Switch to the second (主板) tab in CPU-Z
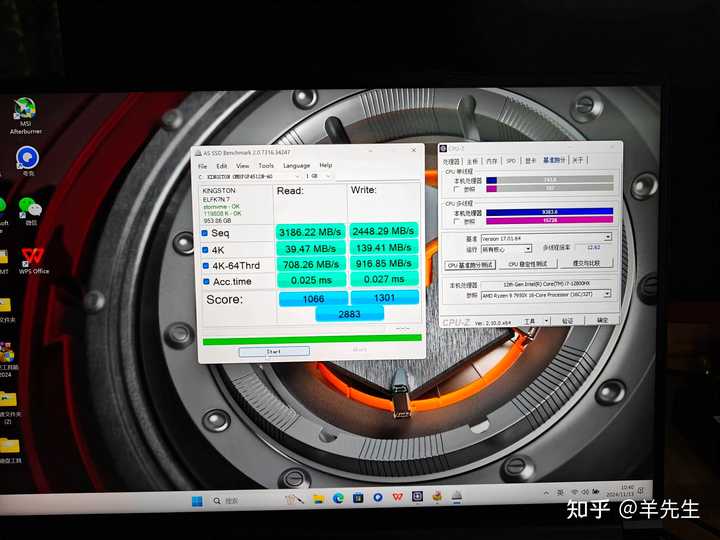 pos(472,161)
